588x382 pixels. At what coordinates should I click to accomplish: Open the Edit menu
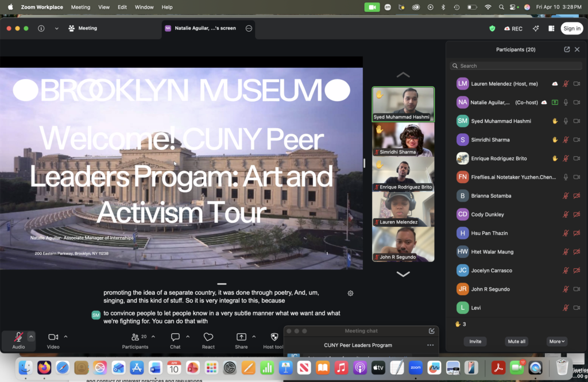point(122,7)
